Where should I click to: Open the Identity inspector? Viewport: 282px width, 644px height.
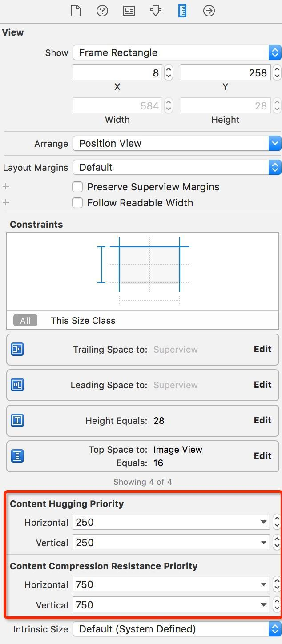tap(129, 11)
